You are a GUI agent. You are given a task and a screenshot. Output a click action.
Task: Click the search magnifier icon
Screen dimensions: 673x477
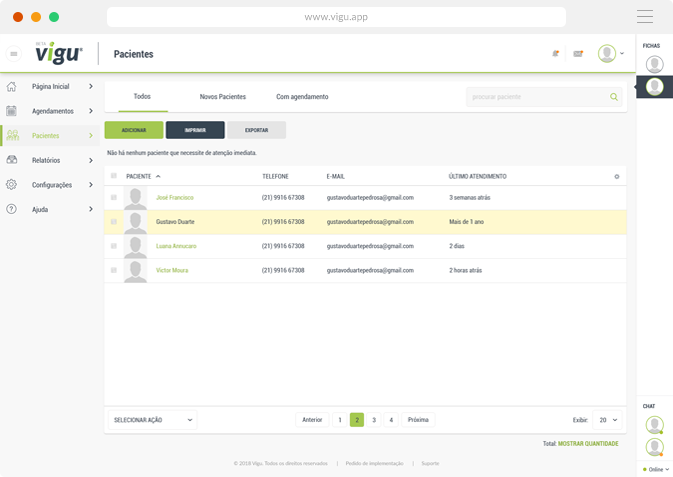(614, 97)
